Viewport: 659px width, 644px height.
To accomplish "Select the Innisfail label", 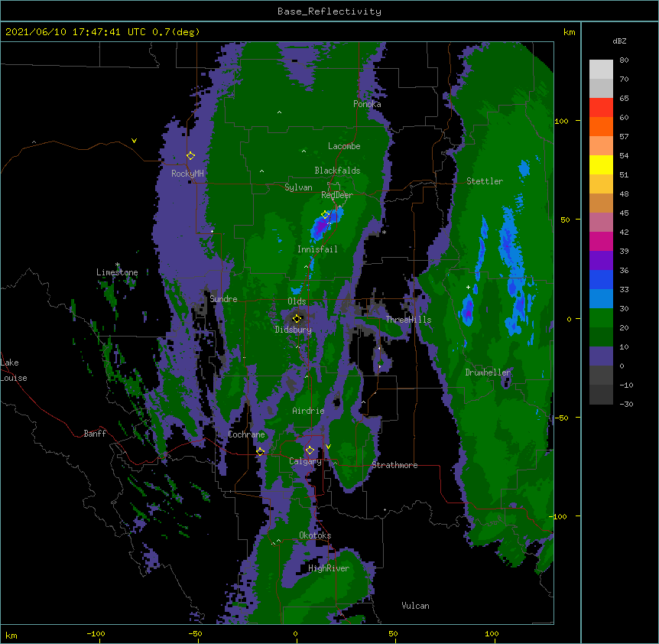I will pos(317,249).
